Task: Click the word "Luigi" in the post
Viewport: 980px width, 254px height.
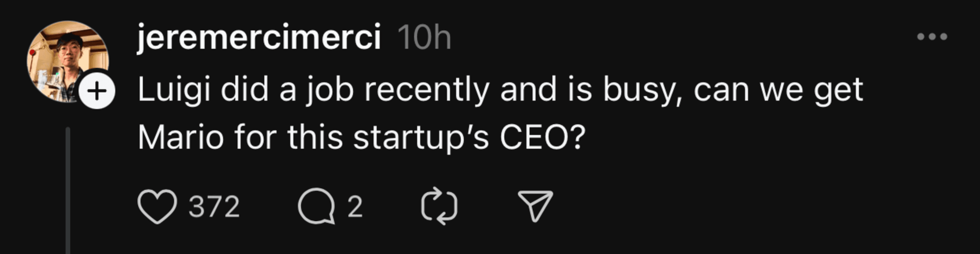Action: pyautogui.click(x=174, y=90)
